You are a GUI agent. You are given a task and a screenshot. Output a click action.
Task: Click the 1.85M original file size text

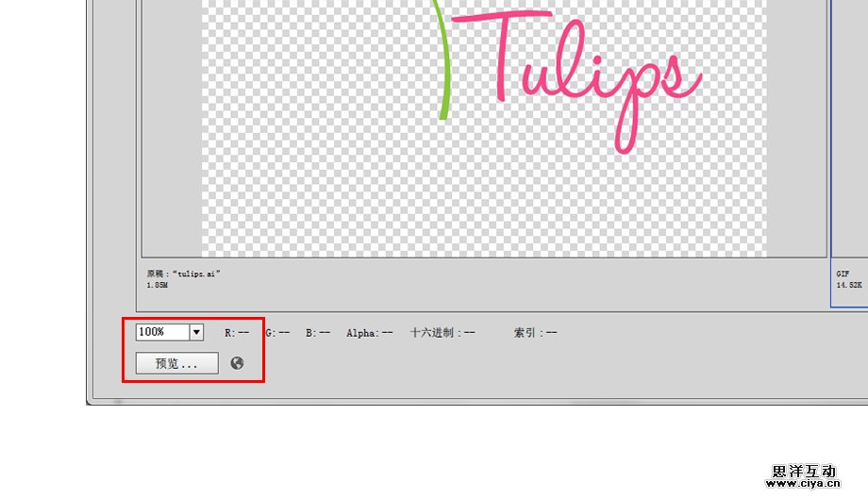coord(157,284)
